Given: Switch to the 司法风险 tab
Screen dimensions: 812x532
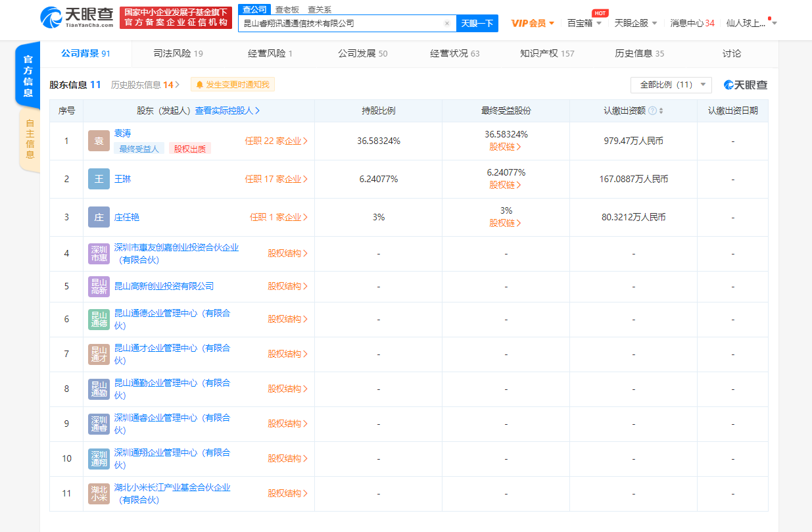Looking at the screenshot, I should click(178, 53).
